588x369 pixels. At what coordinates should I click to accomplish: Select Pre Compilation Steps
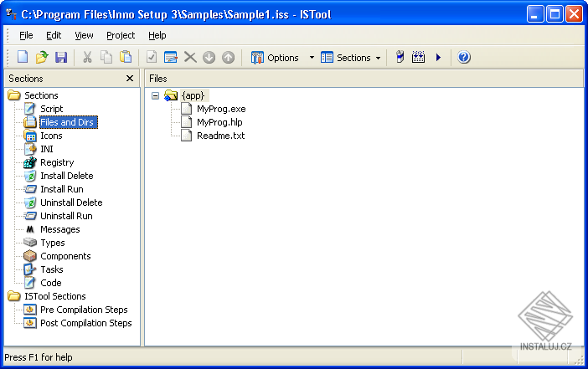pyautogui.click(x=84, y=310)
